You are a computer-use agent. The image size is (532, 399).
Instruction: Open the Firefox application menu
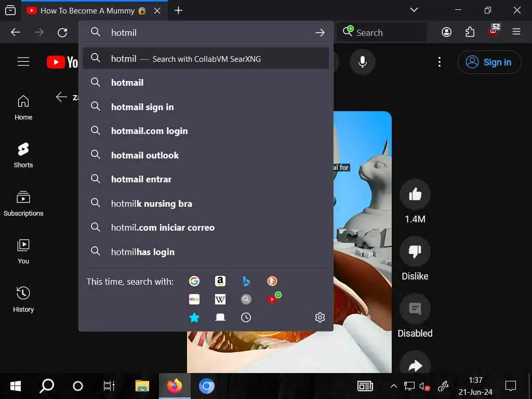pos(516,32)
